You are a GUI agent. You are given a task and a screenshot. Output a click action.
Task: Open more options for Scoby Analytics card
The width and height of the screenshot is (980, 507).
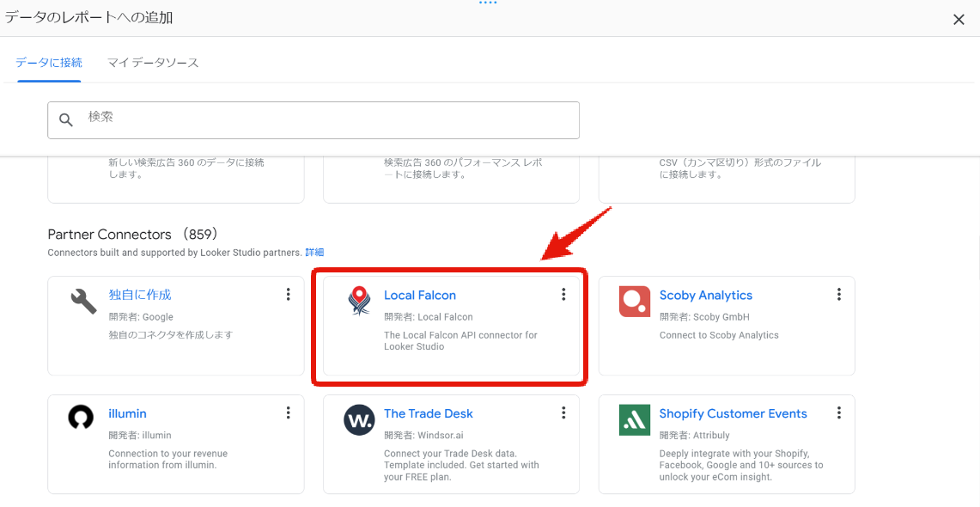click(839, 294)
